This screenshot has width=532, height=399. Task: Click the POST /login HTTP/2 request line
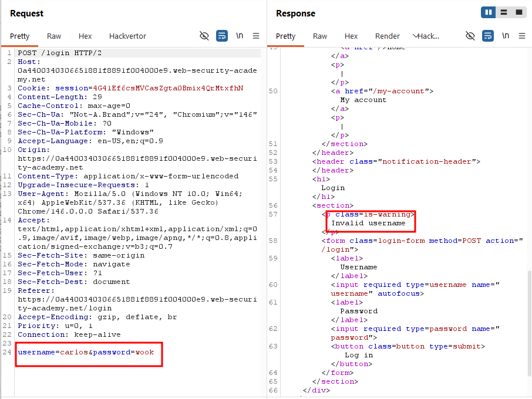pos(60,53)
